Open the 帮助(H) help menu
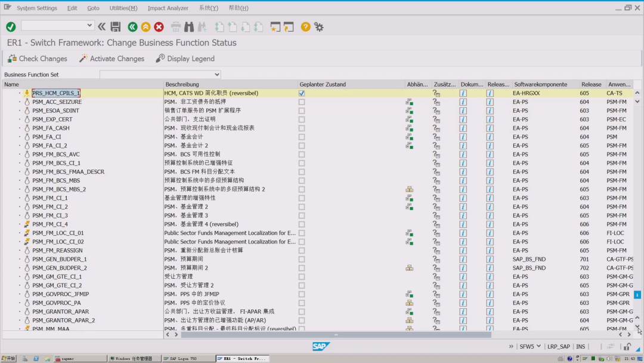 click(x=238, y=8)
